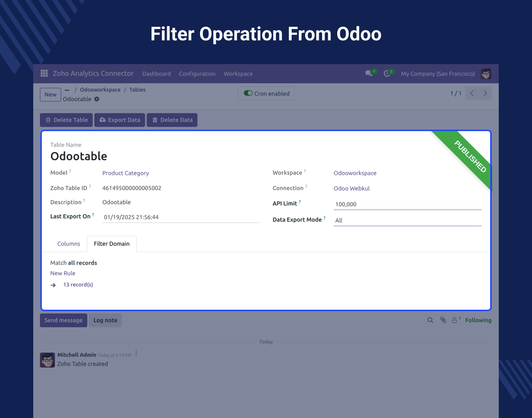Screen dimensions: 532x418
Task: Click the arrow icon before 13 record(s)
Action: (53, 285)
